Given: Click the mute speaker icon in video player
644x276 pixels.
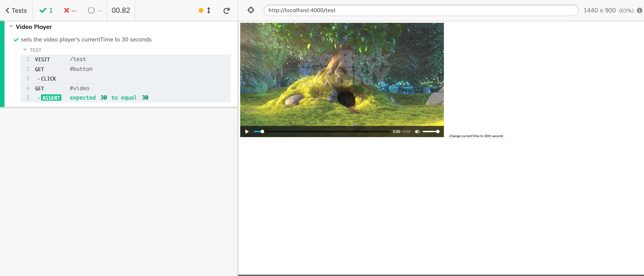Looking at the screenshot, I should [417, 132].
